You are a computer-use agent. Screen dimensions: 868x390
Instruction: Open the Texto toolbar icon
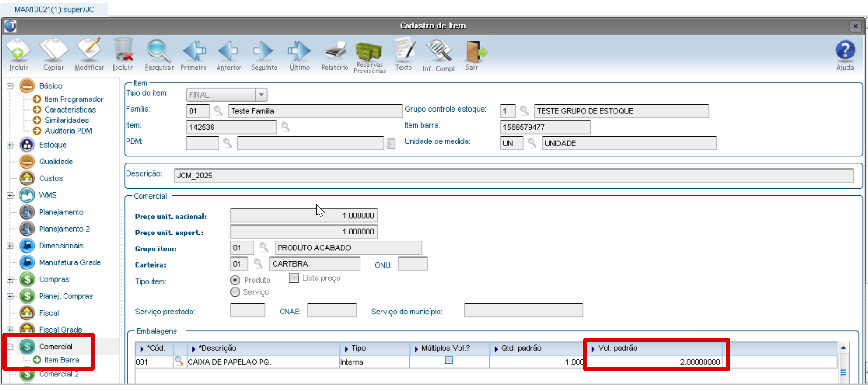pyautogui.click(x=403, y=50)
